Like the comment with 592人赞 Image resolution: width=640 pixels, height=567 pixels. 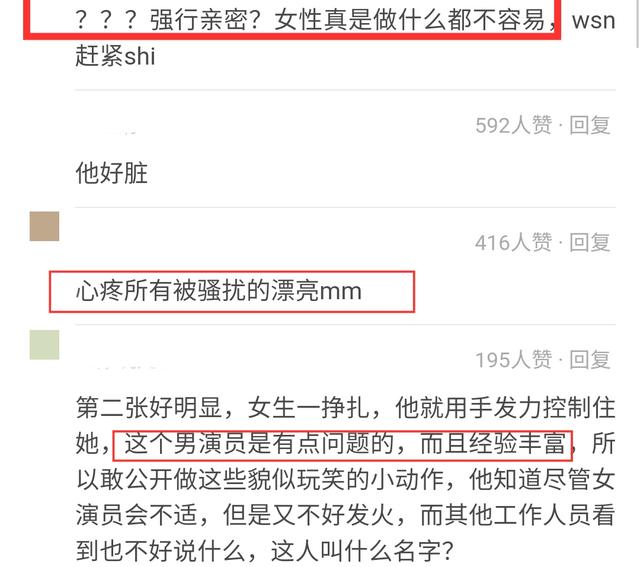[513, 125]
